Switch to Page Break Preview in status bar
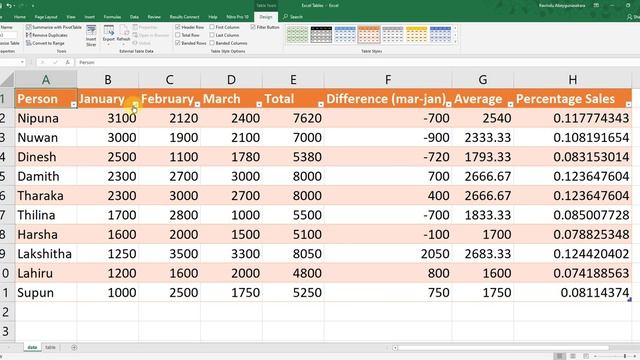Image resolution: width=640 pixels, height=360 pixels. [x=586, y=356]
